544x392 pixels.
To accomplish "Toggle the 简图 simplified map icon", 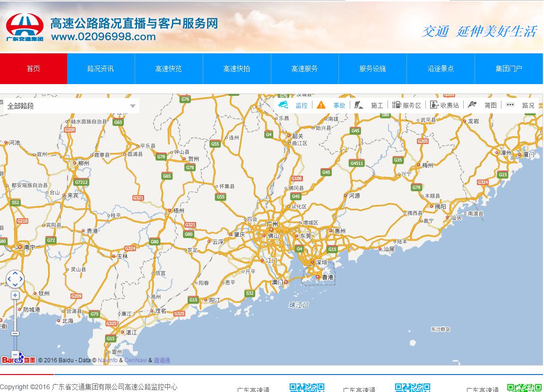I will 472,105.
